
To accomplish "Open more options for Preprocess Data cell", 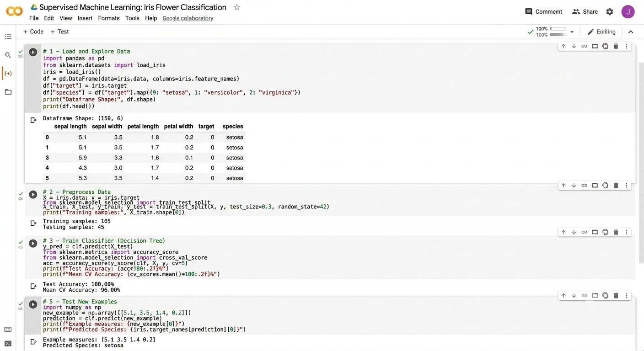I will (627, 186).
